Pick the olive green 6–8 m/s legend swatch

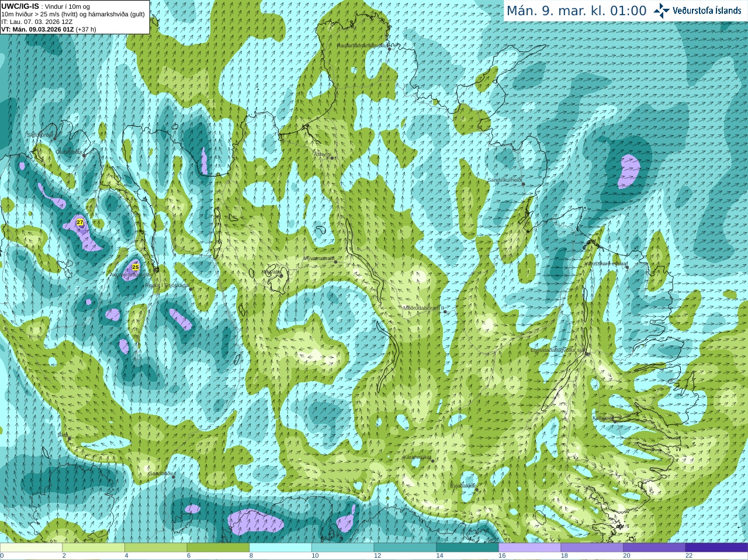pos(218,548)
